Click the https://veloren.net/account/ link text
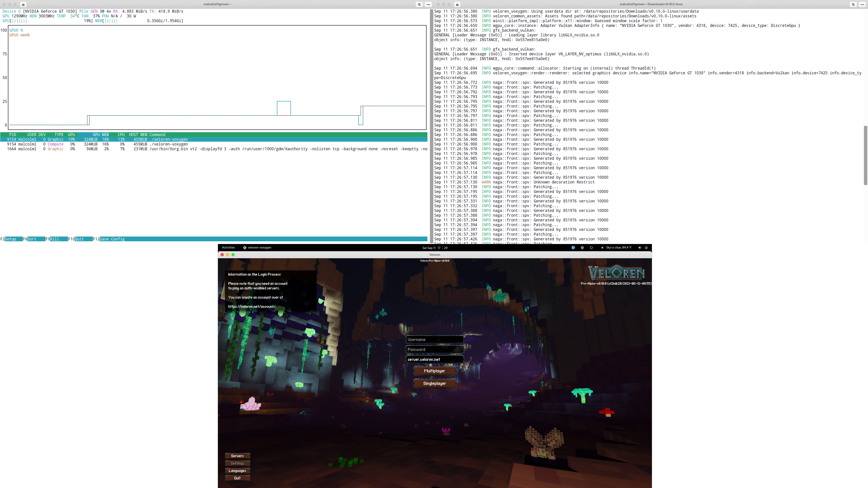868x488 pixels. [252, 307]
